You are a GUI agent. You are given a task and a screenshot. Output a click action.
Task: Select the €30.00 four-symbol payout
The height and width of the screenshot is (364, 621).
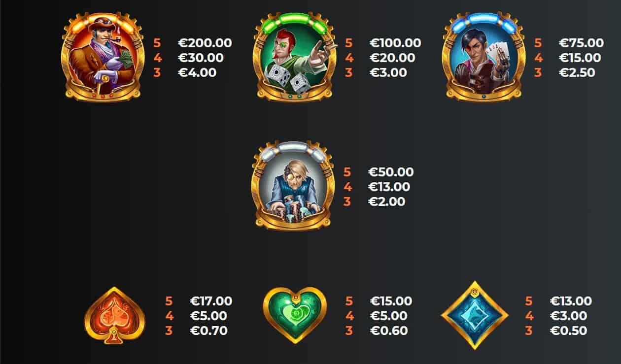(201, 58)
